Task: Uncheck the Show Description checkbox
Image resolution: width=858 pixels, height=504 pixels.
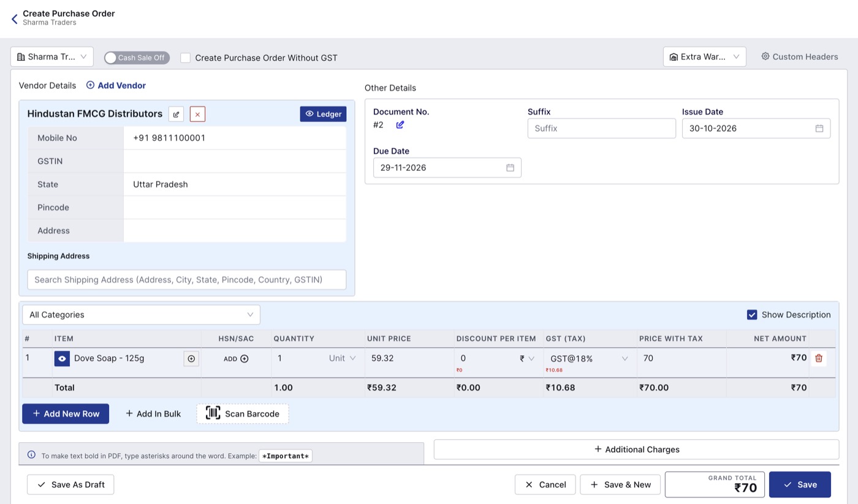Action: (x=752, y=315)
